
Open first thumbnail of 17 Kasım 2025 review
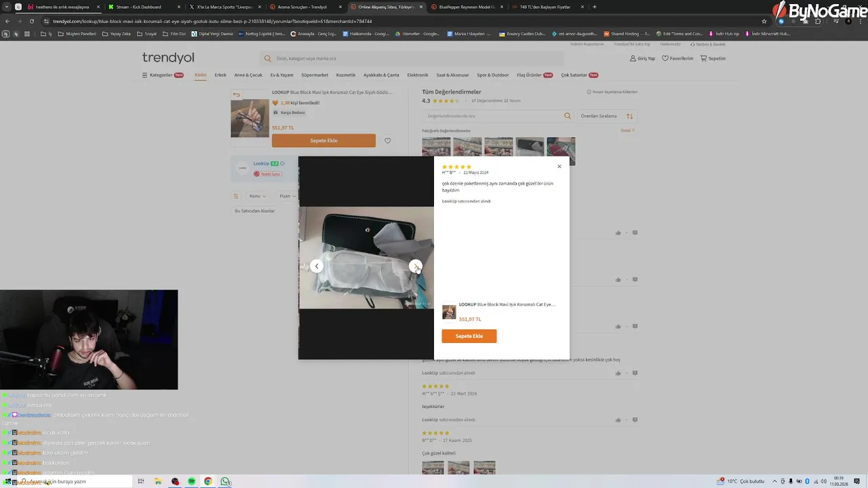click(433, 468)
